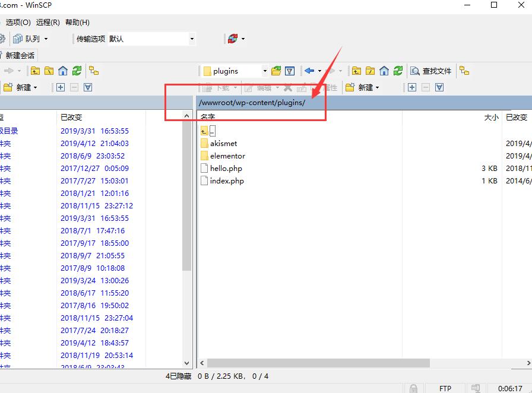This screenshot has height=393, width=532.
Task: Go to home directory in remote panel
Action: 384,71
